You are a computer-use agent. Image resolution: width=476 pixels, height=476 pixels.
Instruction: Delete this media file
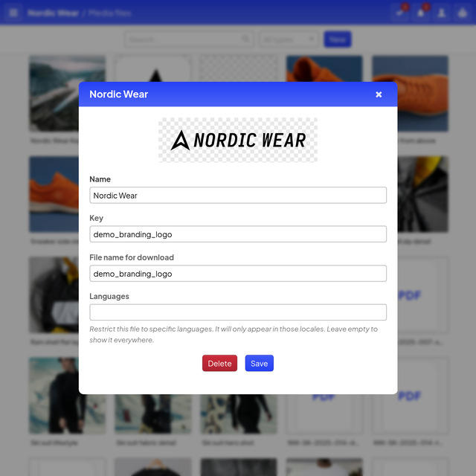tap(219, 364)
